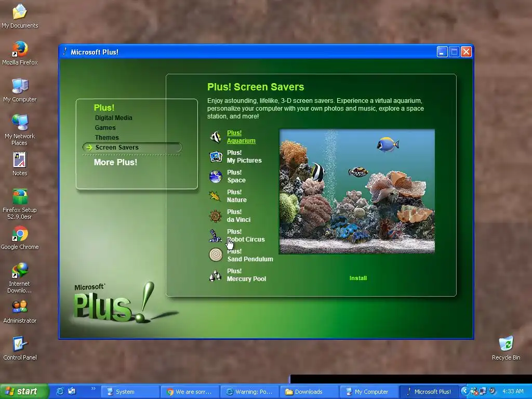Open the Recycle Bin
The width and height of the screenshot is (532, 399).
(x=506, y=349)
